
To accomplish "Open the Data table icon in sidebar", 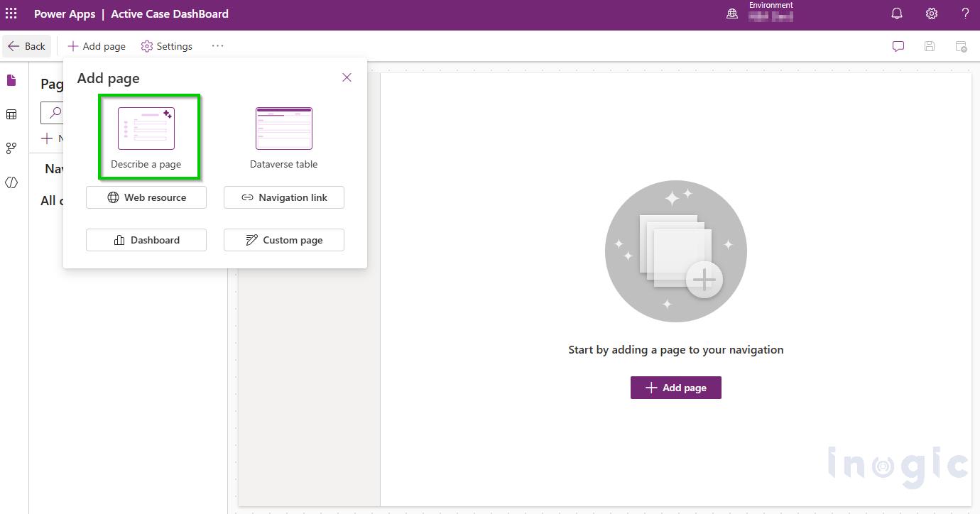I will 11,114.
